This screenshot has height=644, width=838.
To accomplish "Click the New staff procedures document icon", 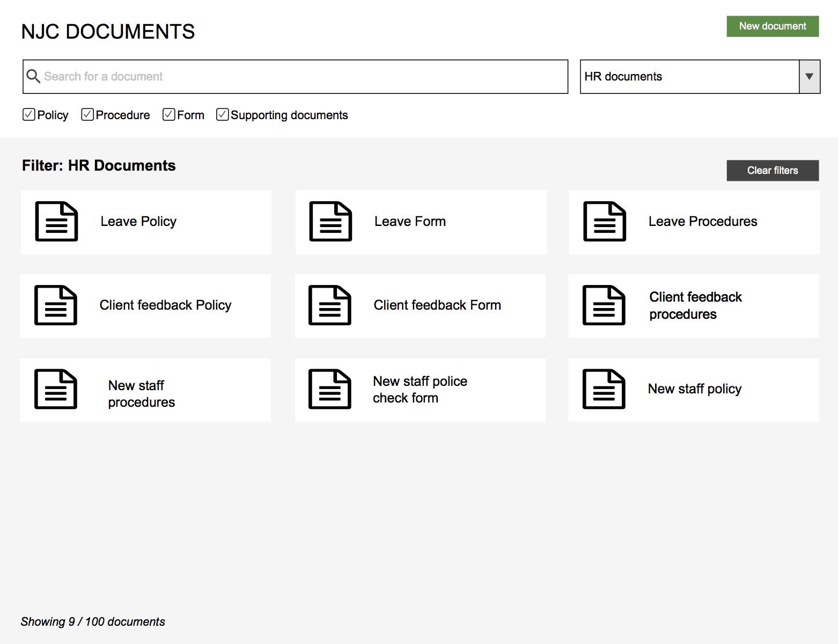I will [x=56, y=389].
